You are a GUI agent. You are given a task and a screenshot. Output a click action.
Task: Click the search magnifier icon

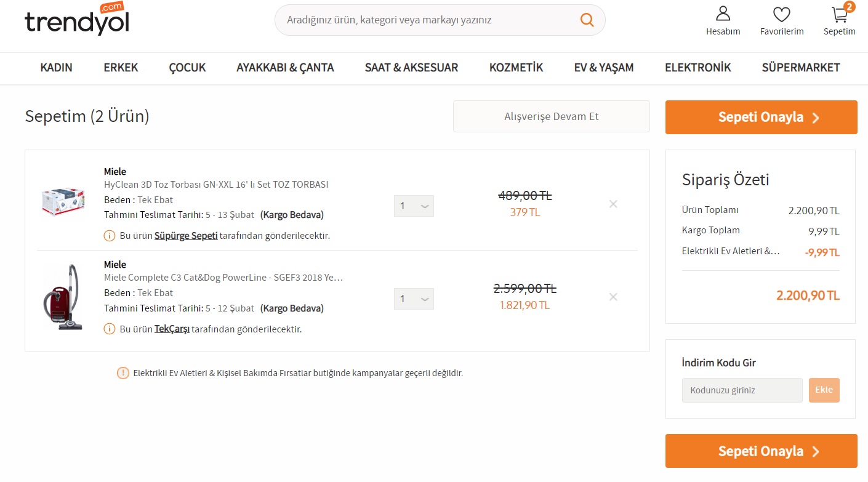coord(587,20)
